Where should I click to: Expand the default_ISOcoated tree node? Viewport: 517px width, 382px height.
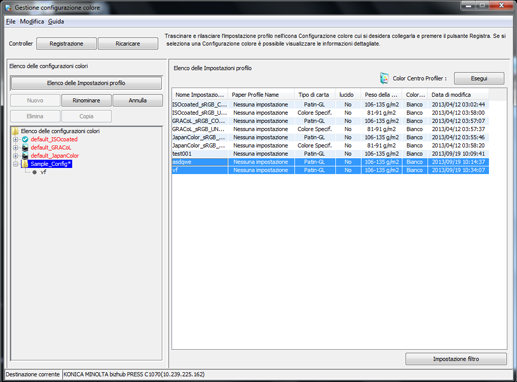[x=15, y=139]
